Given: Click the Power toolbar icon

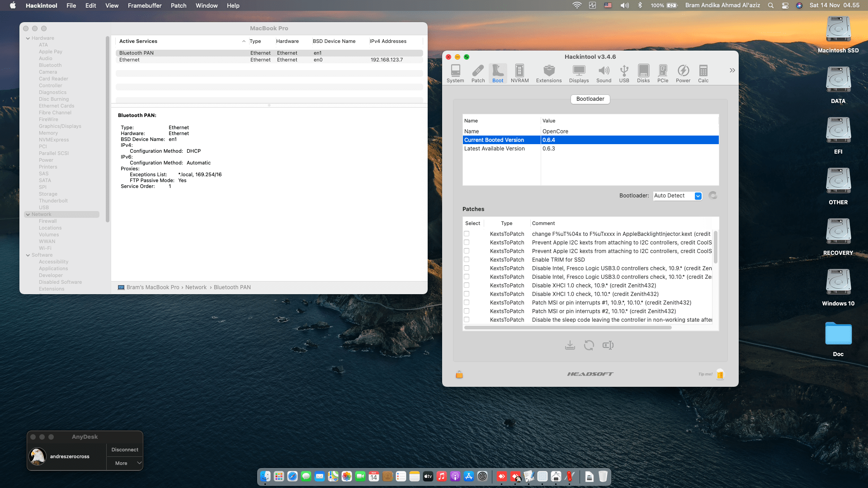Looking at the screenshot, I should 683,73.
